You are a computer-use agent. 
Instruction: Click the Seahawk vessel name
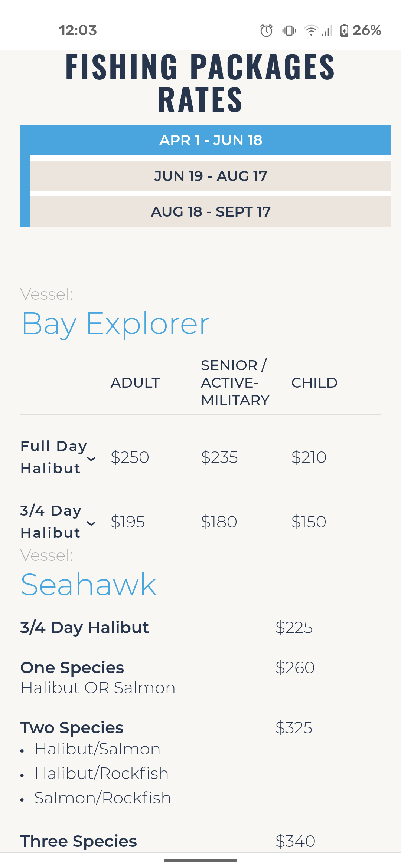tap(89, 585)
